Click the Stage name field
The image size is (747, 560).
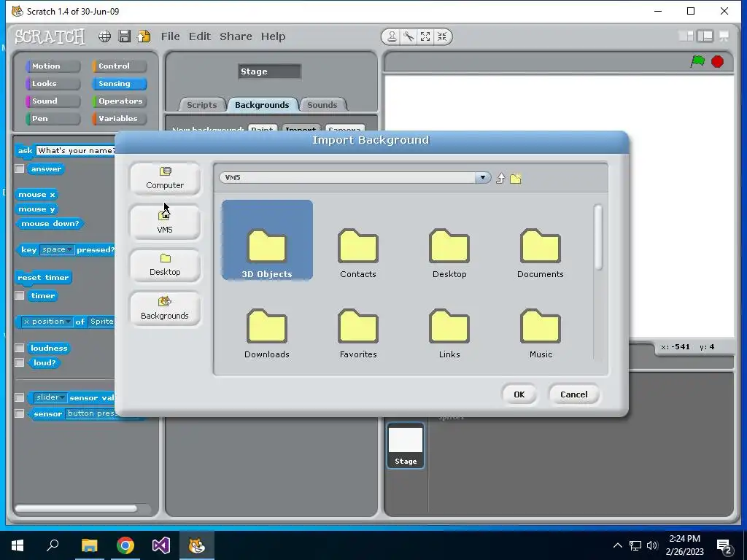(x=269, y=71)
